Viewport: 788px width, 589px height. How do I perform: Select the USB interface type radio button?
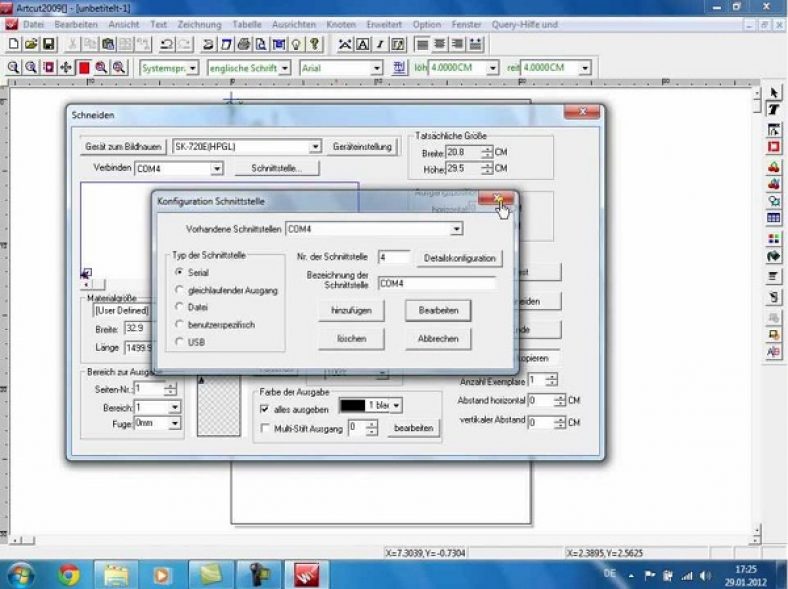pyautogui.click(x=180, y=342)
